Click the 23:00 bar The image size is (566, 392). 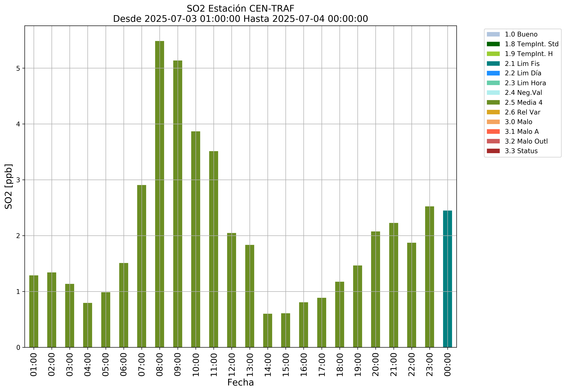(x=429, y=277)
